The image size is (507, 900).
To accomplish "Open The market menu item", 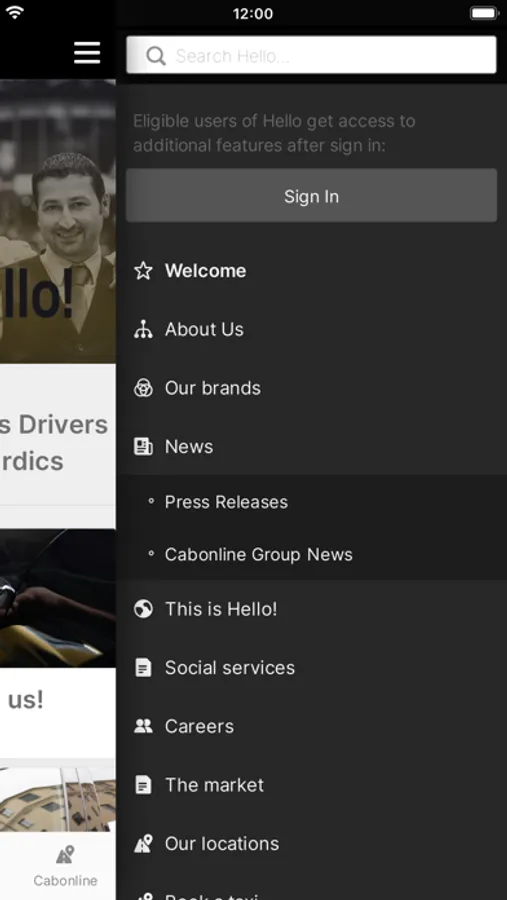I will click(x=311, y=785).
